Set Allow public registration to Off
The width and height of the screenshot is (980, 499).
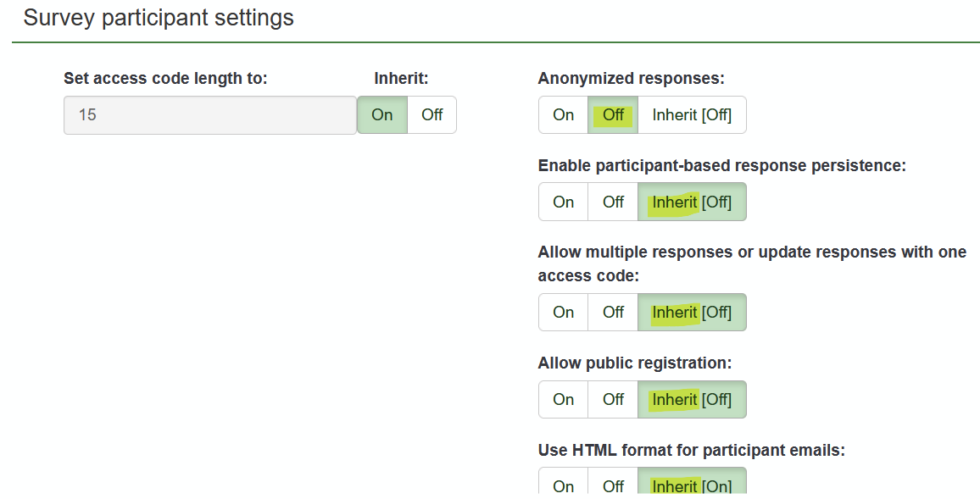[x=613, y=399]
